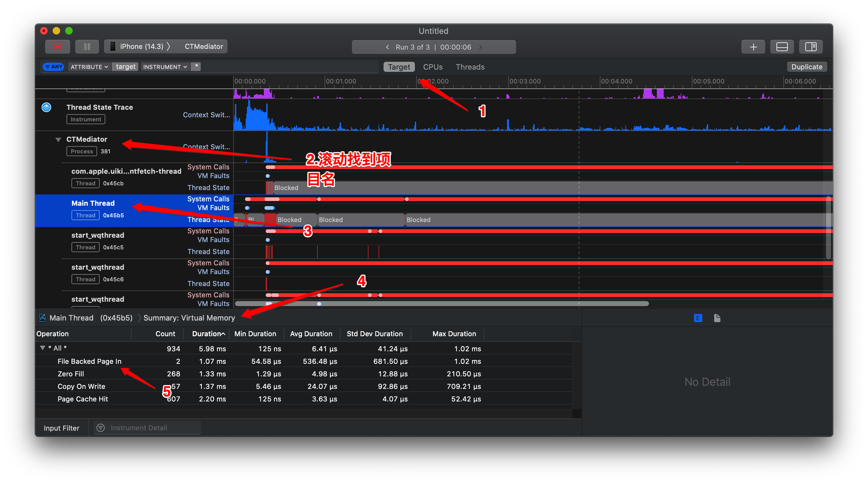Show the document inspector icon
Viewport: 868px width, 483px height.
coord(717,318)
